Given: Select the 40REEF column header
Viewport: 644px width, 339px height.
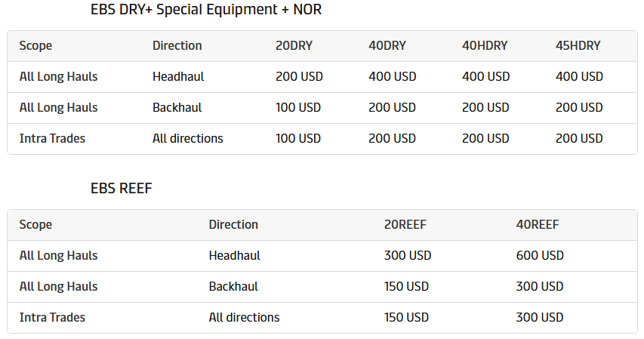Looking at the screenshot, I should [538, 225].
